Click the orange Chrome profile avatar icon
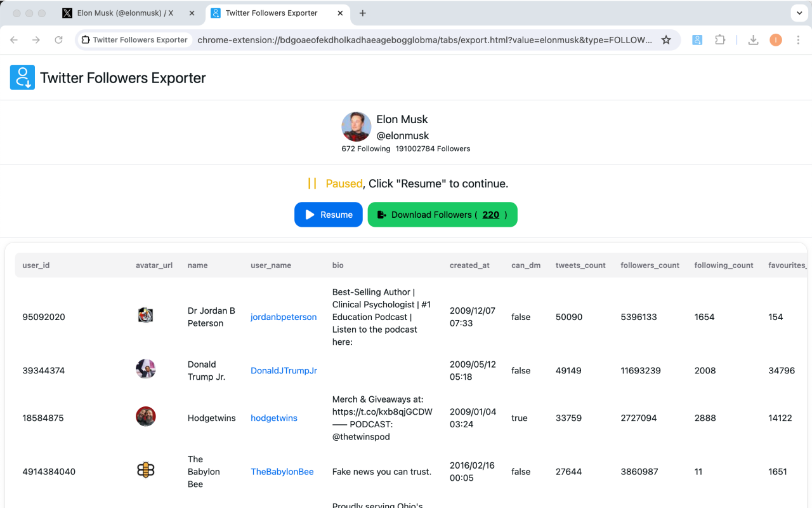Image resolution: width=812 pixels, height=508 pixels. pyautogui.click(x=775, y=39)
